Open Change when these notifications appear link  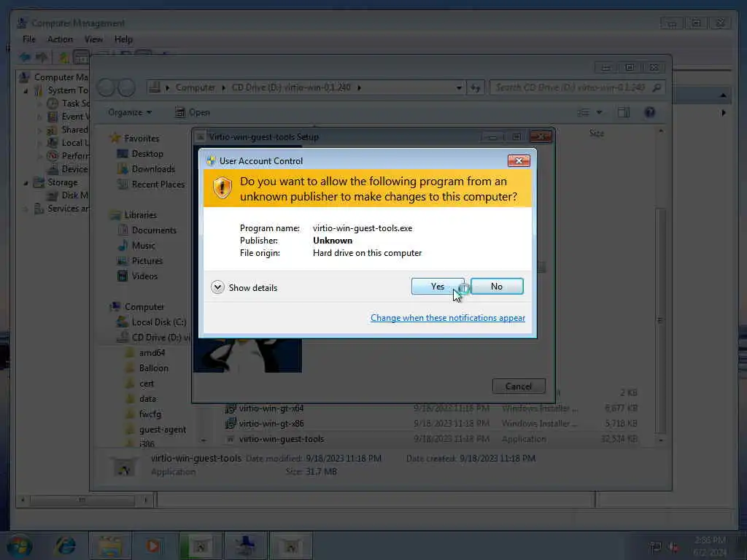coord(447,318)
